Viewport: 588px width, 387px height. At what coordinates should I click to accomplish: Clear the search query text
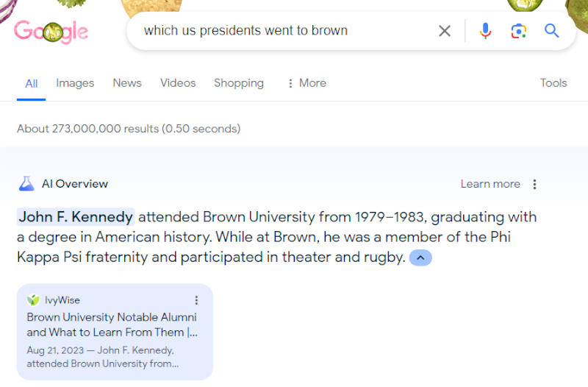pos(445,31)
